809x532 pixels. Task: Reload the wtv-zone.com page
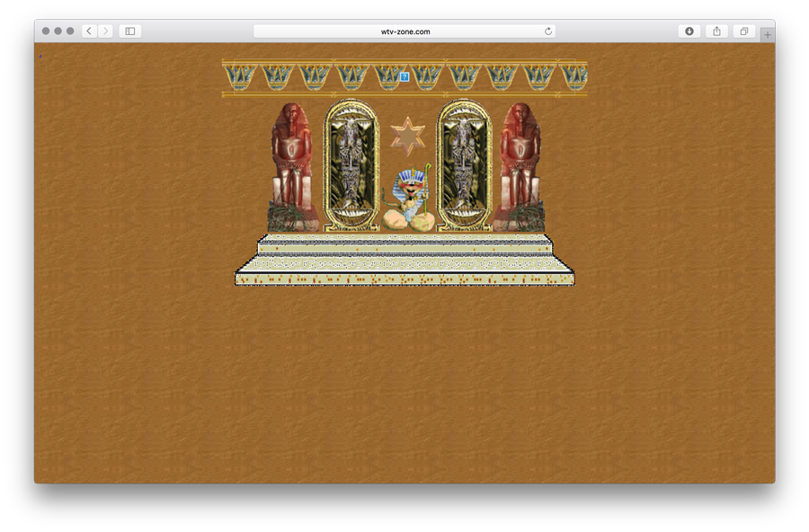point(548,31)
